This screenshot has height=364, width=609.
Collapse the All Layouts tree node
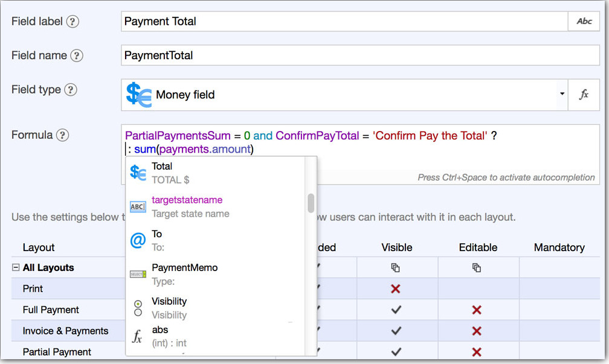(x=16, y=268)
